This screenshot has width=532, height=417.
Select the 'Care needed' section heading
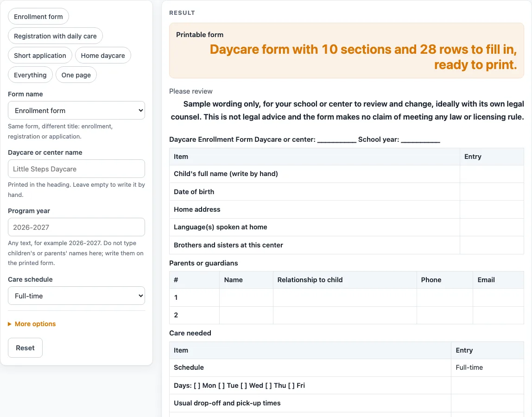point(190,333)
